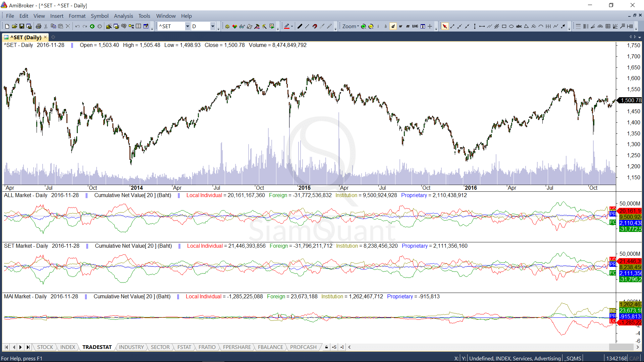This screenshot has height=362, width=644.
Task: Click the Save file toolbar icon
Action: (x=22, y=26)
